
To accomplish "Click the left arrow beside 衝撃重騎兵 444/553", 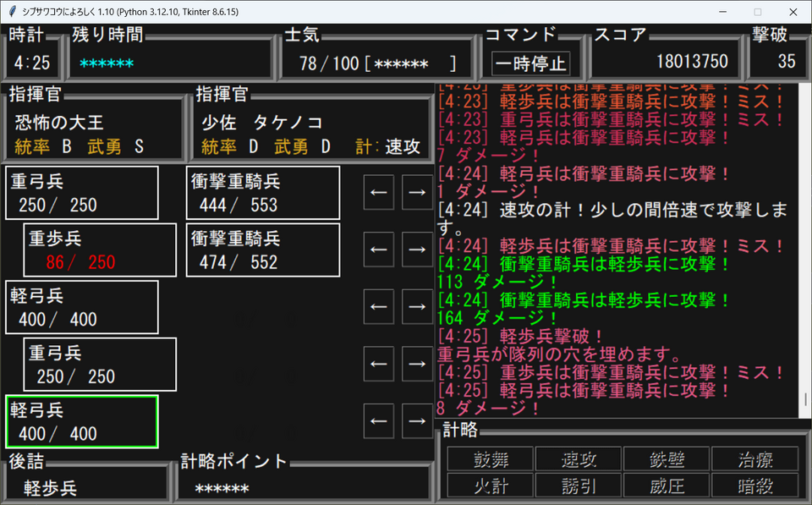I will pyautogui.click(x=379, y=192).
